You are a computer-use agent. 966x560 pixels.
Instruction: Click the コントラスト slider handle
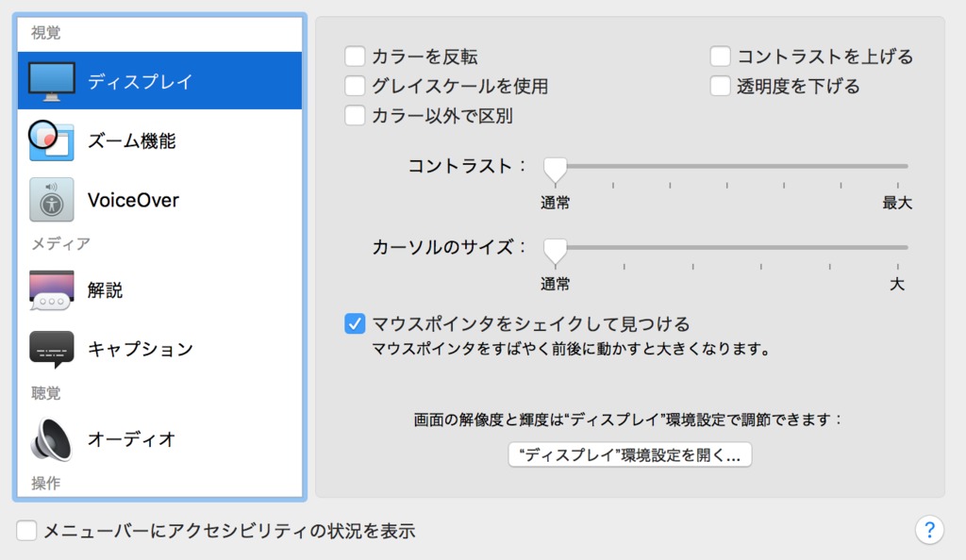[x=555, y=170]
